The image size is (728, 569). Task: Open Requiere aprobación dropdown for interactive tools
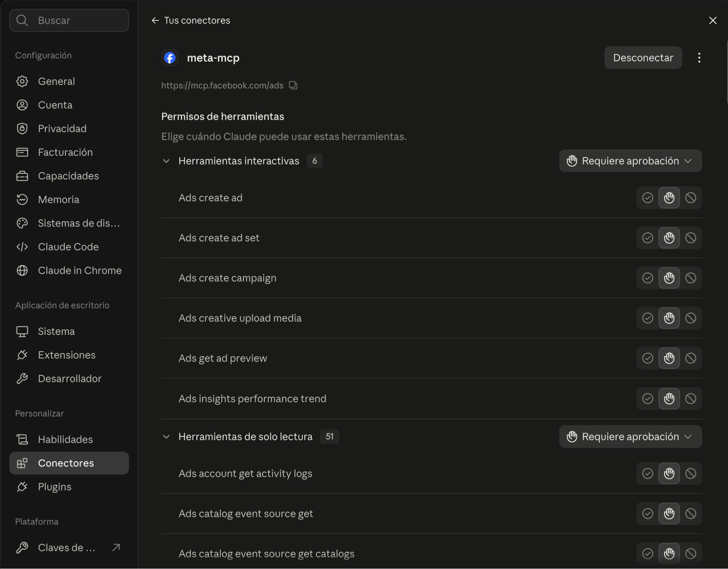click(x=630, y=161)
